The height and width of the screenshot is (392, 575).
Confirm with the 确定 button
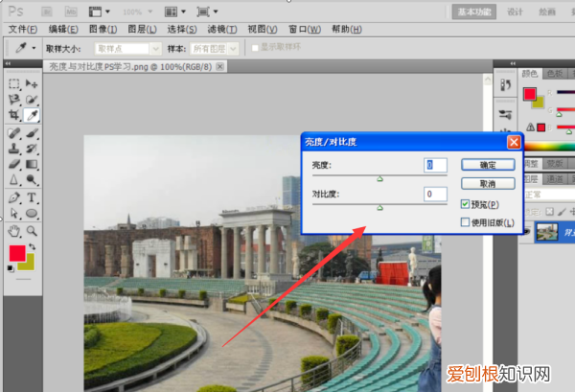point(488,165)
